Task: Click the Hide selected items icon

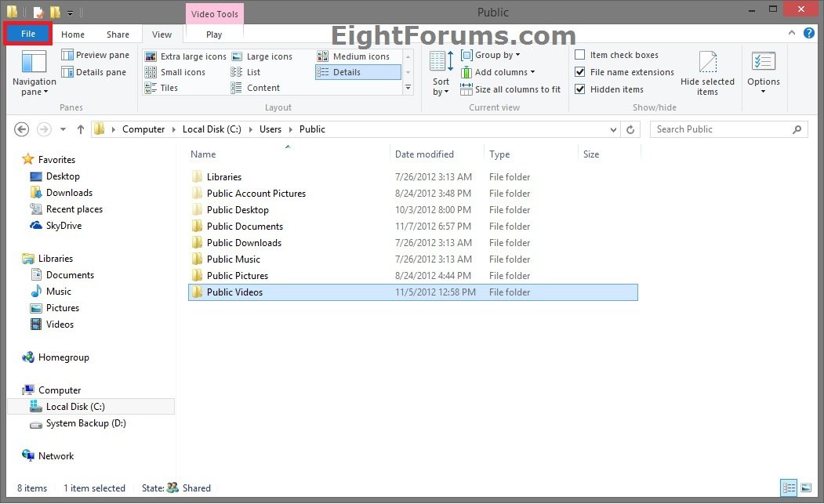Action: tap(707, 64)
